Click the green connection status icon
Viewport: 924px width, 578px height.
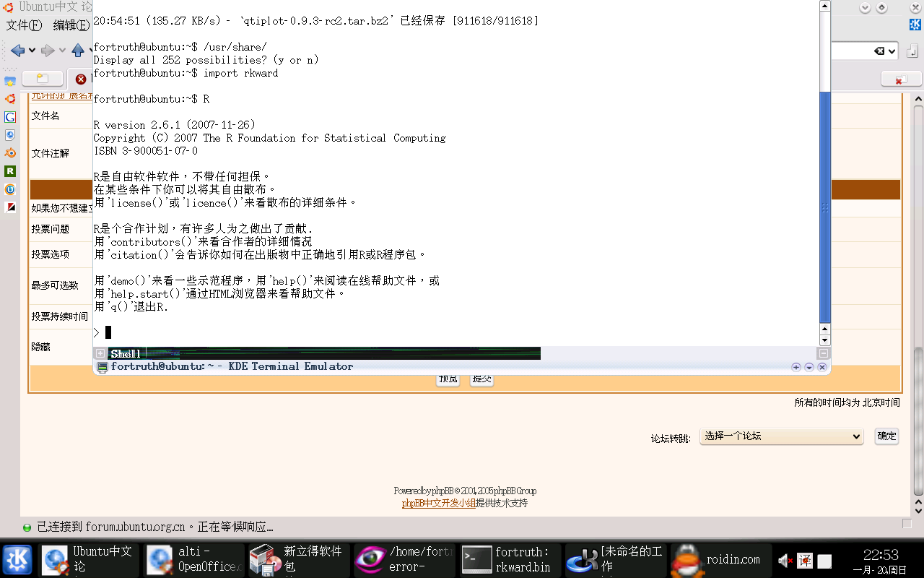click(27, 527)
